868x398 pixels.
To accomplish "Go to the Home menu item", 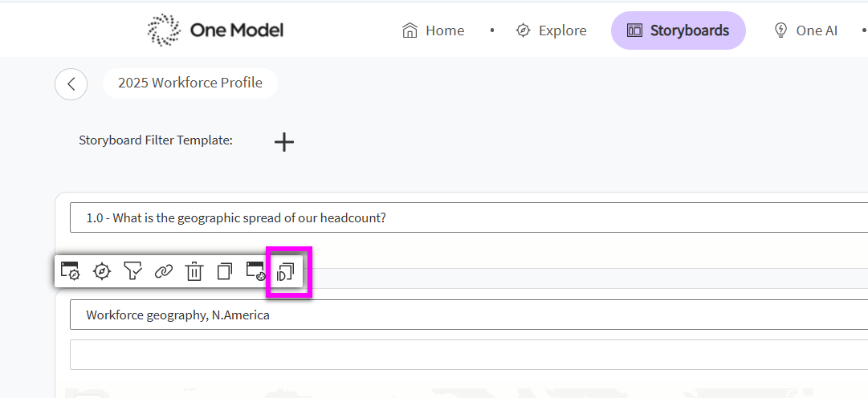I will point(433,30).
